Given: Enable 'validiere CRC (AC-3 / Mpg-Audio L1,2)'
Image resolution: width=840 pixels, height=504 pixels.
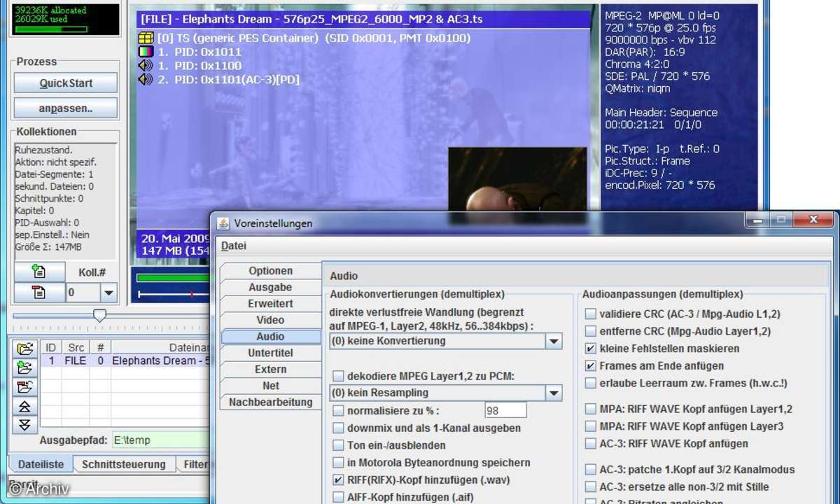Looking at the screenshot, I should click(x=591, y=314).
